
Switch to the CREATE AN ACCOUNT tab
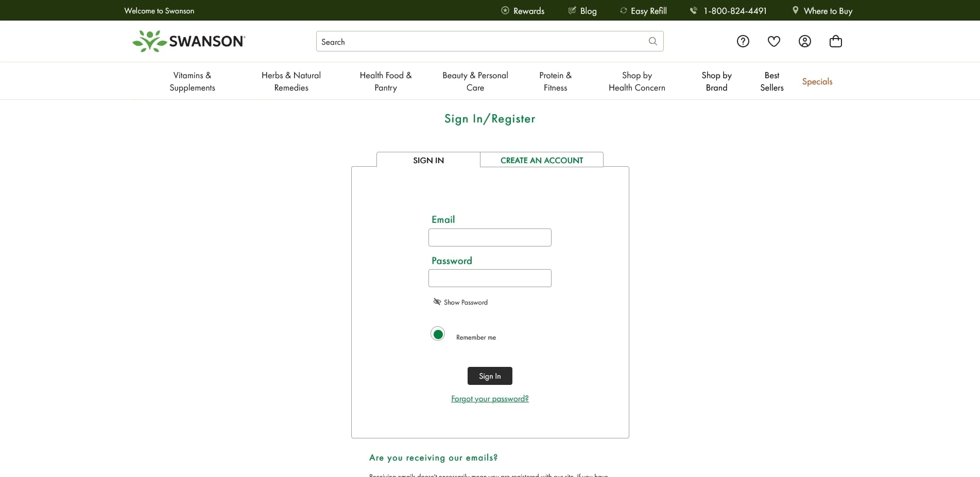tap(541, 160)
